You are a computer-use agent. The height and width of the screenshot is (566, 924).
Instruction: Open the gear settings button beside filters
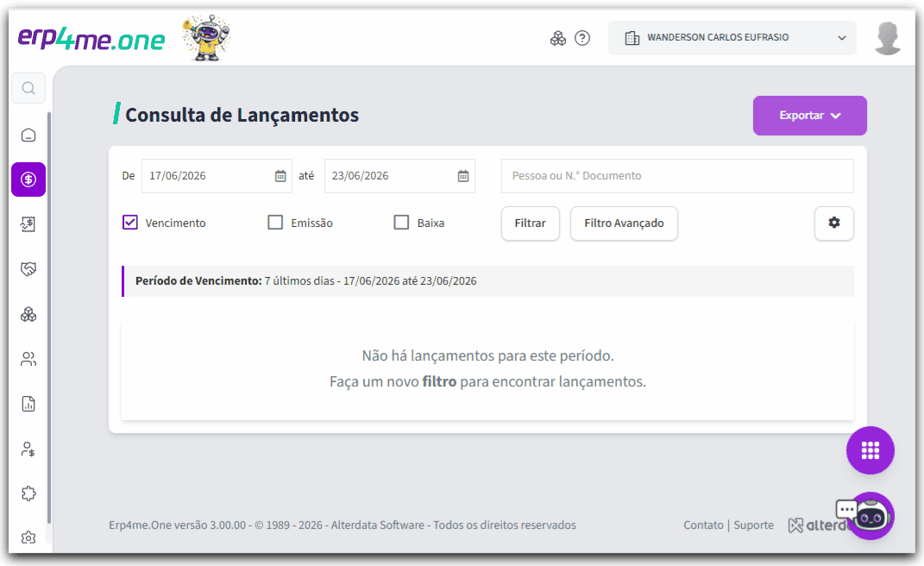point(833,223)
